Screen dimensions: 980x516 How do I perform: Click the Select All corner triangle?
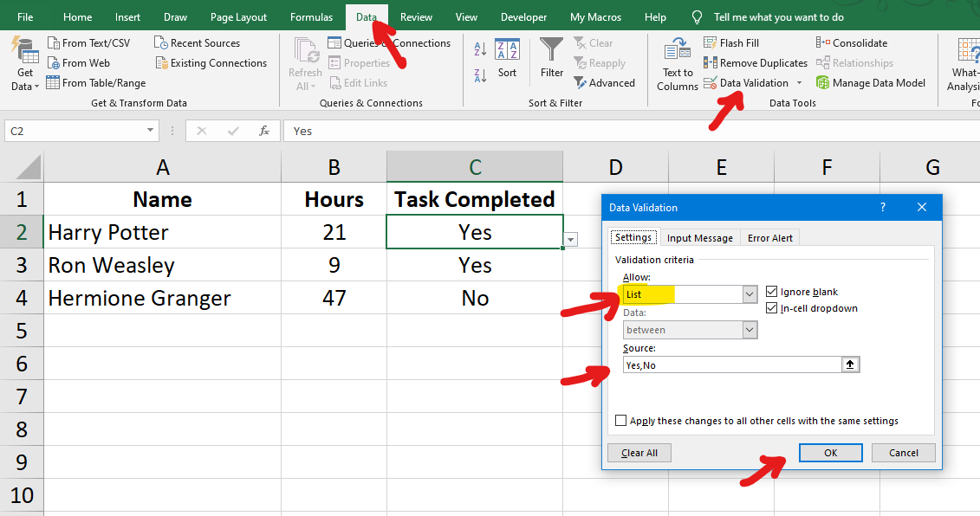(28, 167)
